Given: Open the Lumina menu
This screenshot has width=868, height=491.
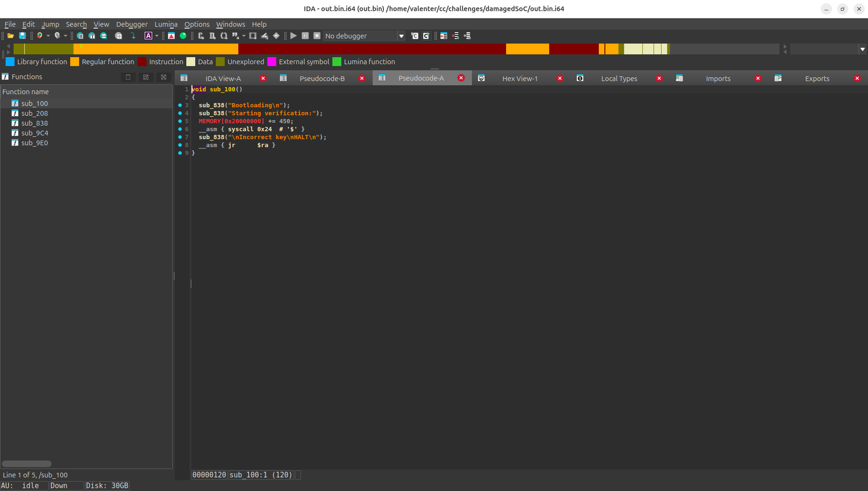Looking at the screenshot, I should pyautogui.click(x=166, y=24).
